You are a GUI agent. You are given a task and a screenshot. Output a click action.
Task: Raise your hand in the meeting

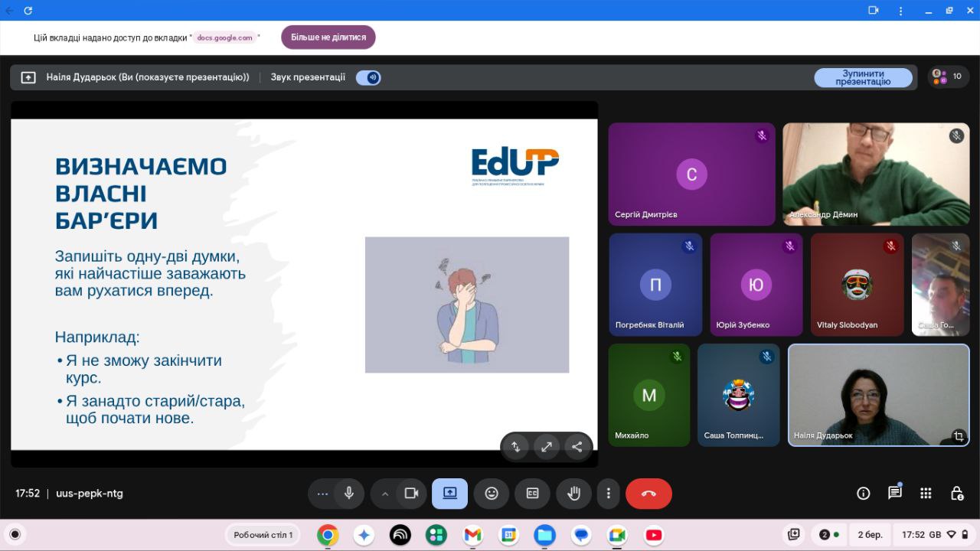tap(573, 494)
